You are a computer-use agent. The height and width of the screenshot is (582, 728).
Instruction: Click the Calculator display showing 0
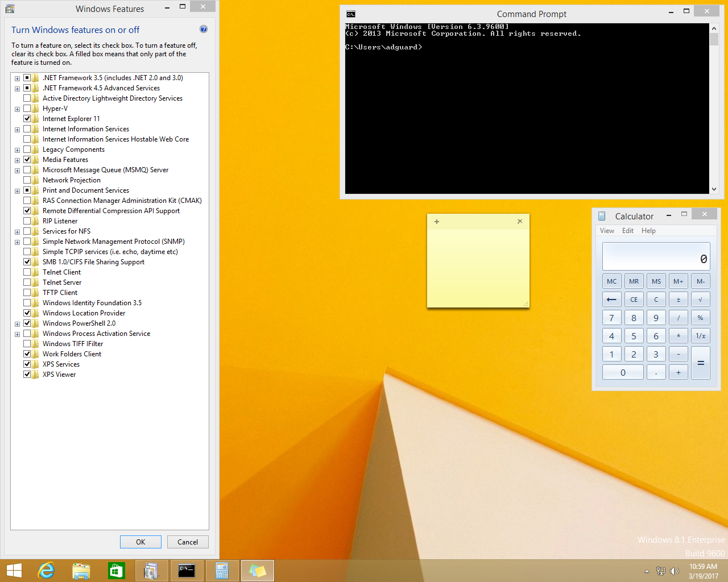tap(656, 256)
